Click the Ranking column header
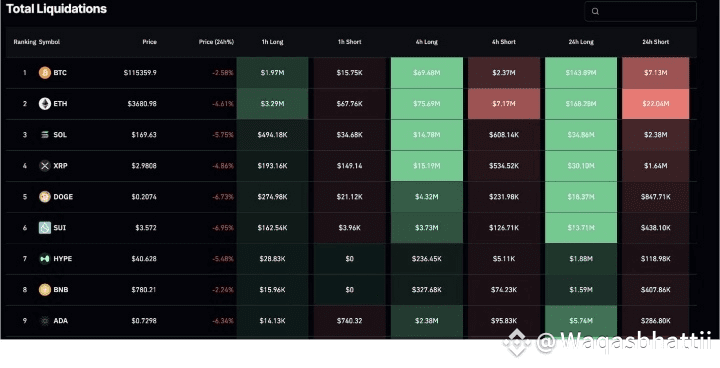This screenshot has height=368, width=720. (25, 42)
